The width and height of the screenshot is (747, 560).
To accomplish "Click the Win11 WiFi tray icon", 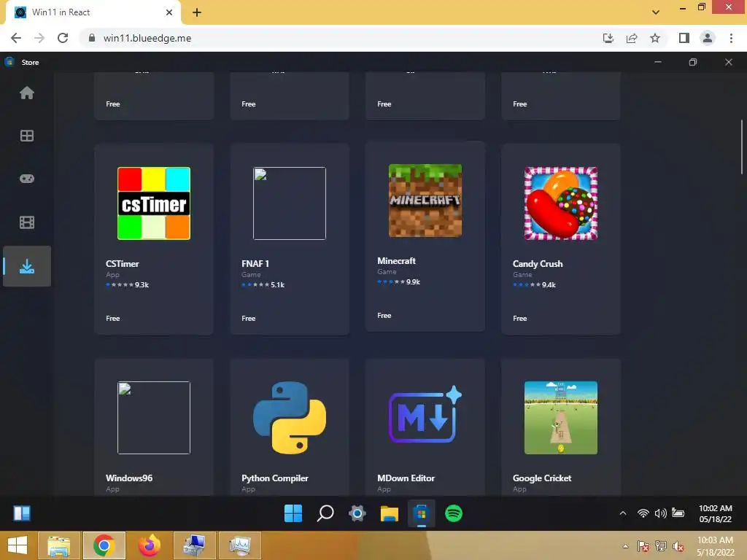I will [643, 513].
